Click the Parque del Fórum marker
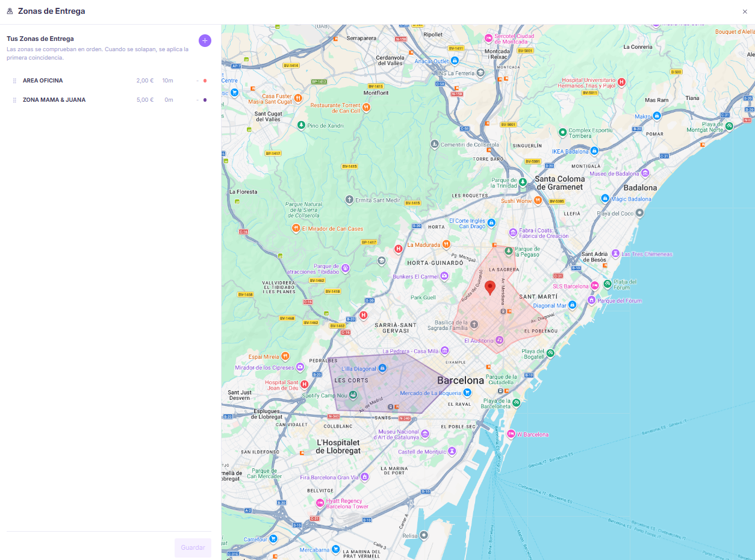This screenshot has width=755, height=560. click(x=592, y=300)
